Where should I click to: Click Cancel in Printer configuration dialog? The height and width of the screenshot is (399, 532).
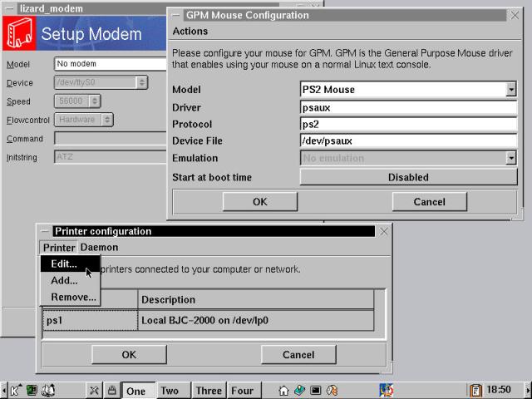298,354
